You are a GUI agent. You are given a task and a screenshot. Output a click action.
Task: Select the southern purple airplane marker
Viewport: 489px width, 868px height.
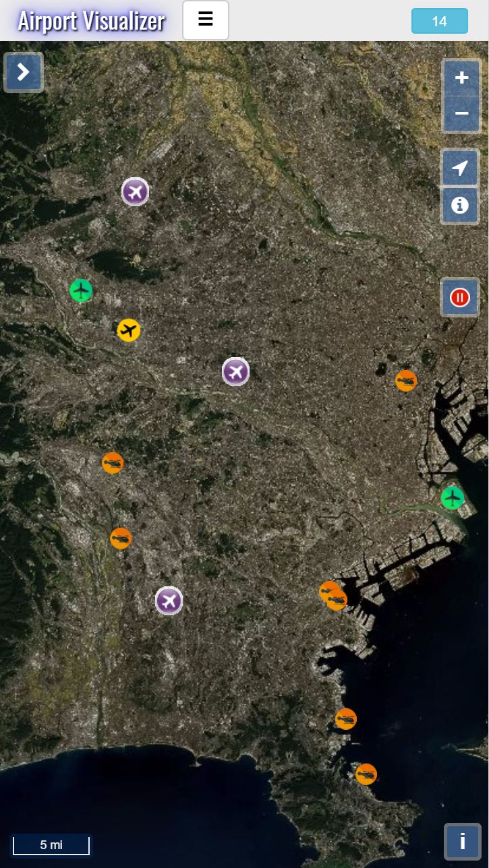(x=169, y=600)
